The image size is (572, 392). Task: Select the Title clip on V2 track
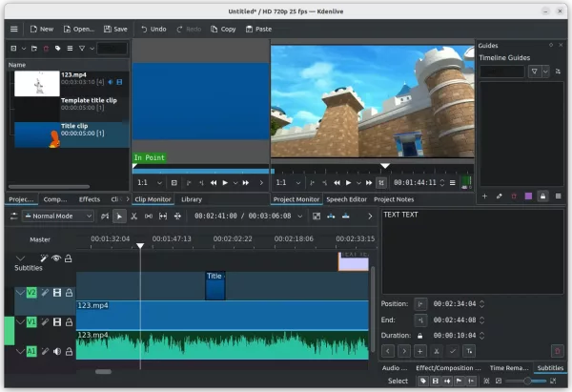coord(214,285)
